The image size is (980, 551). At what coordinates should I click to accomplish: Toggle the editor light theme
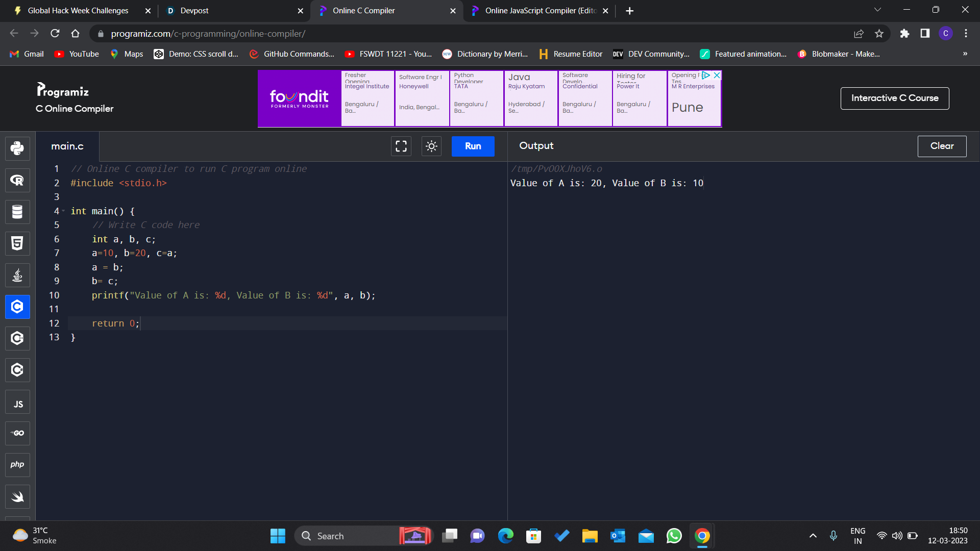(x=431, y=146)
